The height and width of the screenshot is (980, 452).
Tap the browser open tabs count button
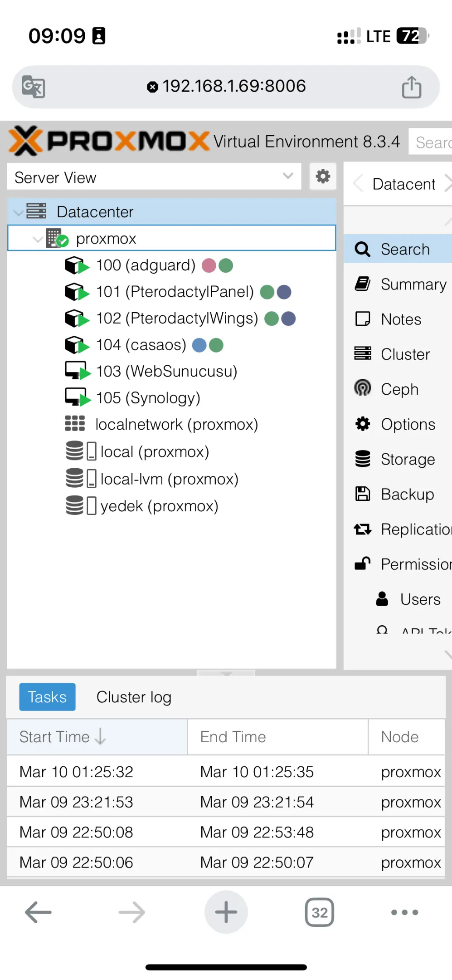point(320,912)
